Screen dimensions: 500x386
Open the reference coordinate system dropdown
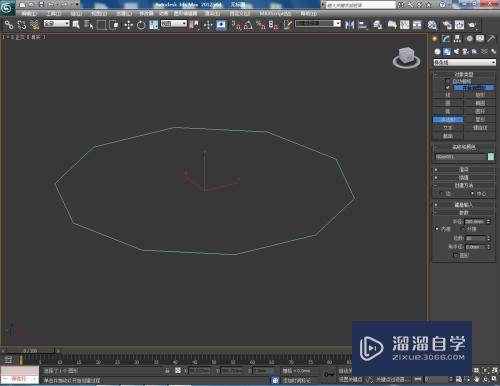(174, 24)
